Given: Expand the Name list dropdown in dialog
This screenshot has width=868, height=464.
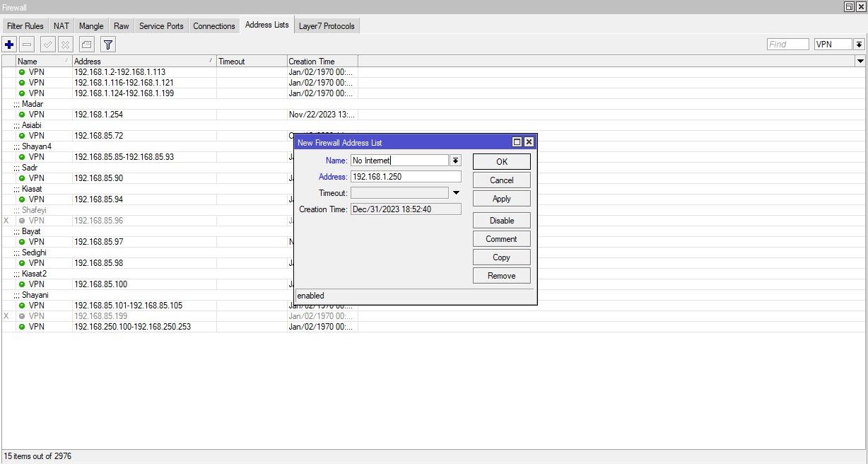Looking at the screenshot, I should [456, 161].
